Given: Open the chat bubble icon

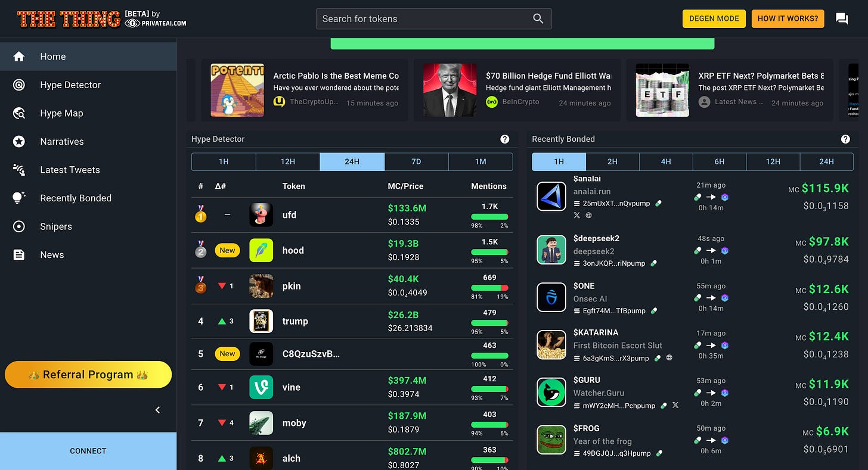Looking at the screenshot, I should click(x=842, y=18).
